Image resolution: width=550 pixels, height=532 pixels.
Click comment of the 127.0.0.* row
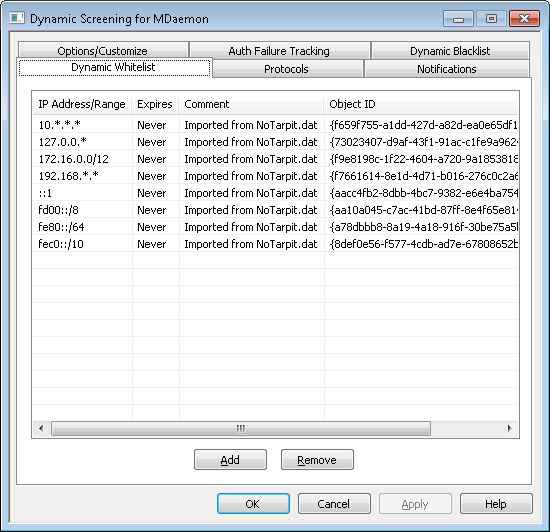pos(251,142)
